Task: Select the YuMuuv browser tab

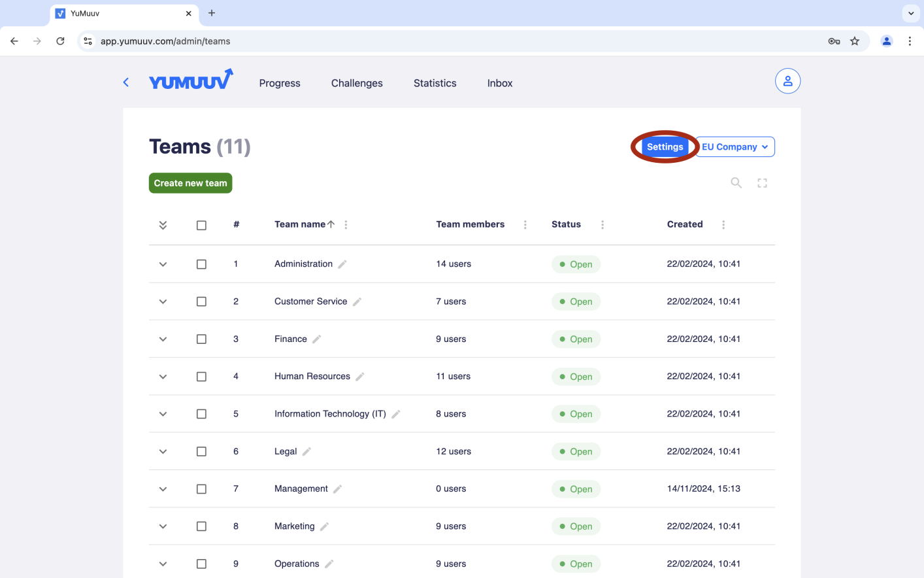Action: (x=124, y=13)
